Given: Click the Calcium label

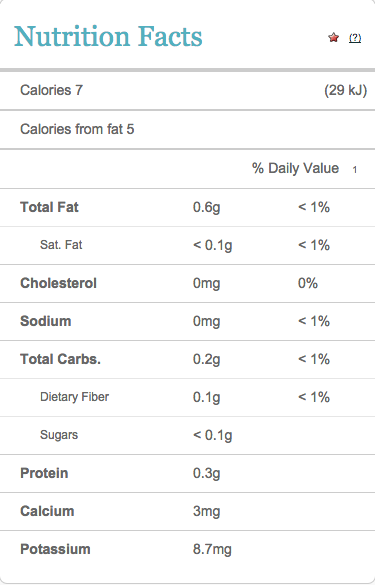Looking at the screenshot, I should click(47, 511).
